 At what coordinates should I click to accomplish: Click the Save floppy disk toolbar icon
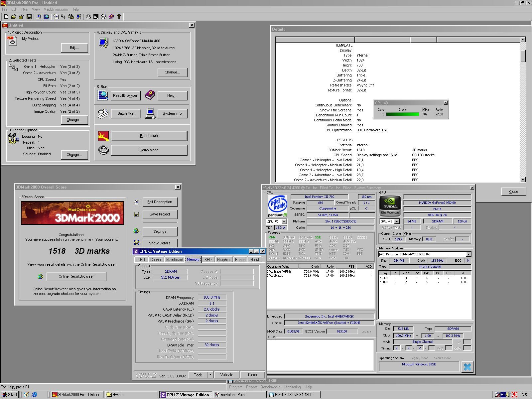tap(29, 17)
